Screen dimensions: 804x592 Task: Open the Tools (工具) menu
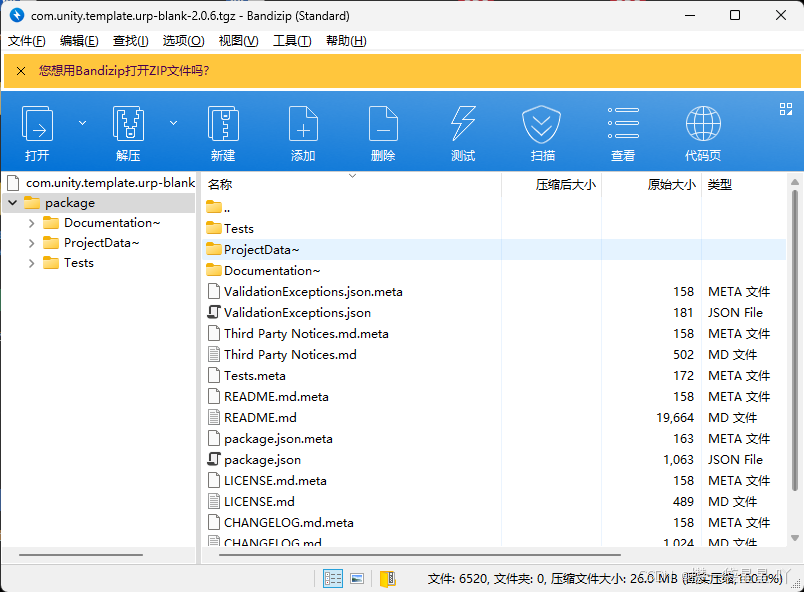(292, 40)
